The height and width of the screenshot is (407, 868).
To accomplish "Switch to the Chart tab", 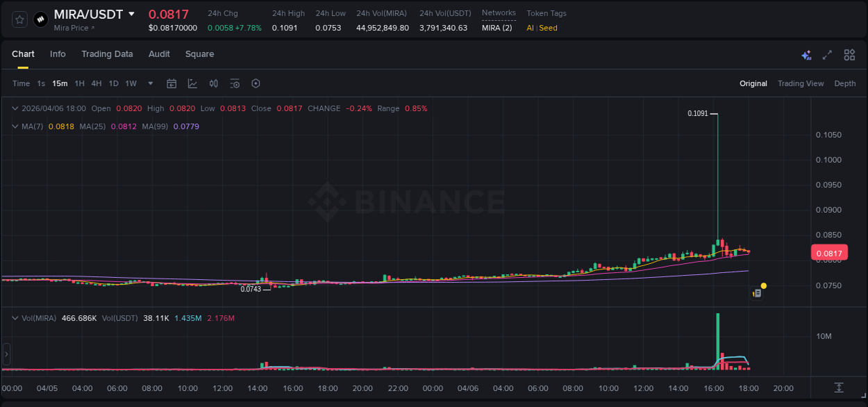I will point(23,54).
